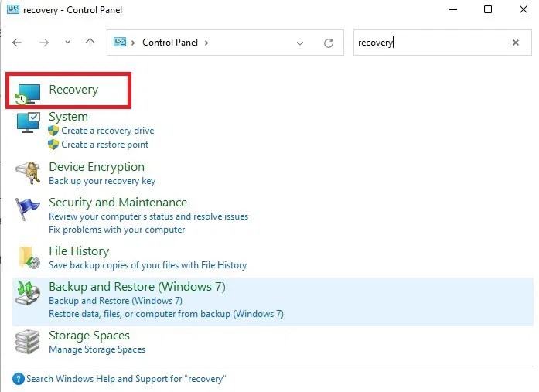Open Manage Storage Spaces link
The image size is (539, 392).
pos(97,349)
